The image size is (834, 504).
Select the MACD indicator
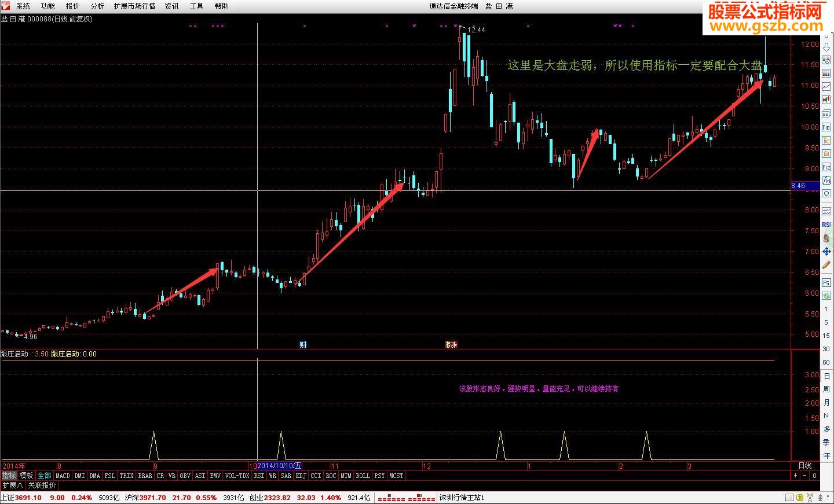click(63, 476)
